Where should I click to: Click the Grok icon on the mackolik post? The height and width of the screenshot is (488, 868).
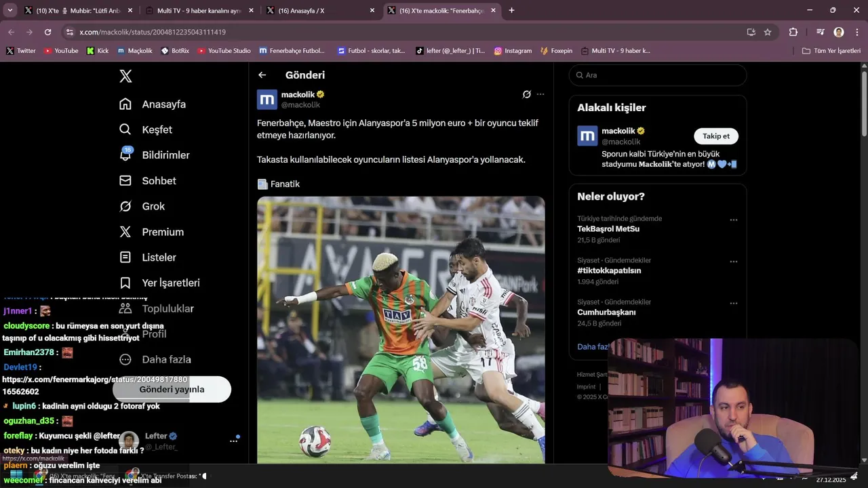526,94
